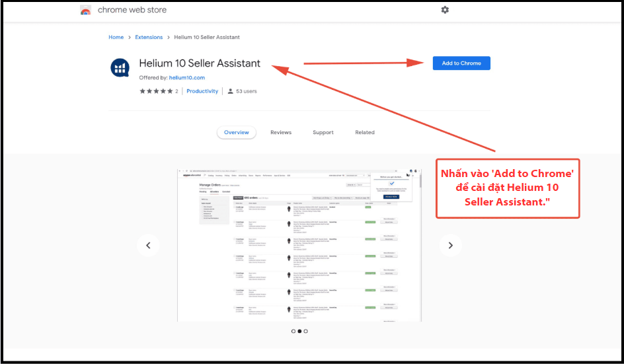Select the middle carousel dot indicator
The height and width of the screenshot is (364, 624).
(x=299, y=331)
